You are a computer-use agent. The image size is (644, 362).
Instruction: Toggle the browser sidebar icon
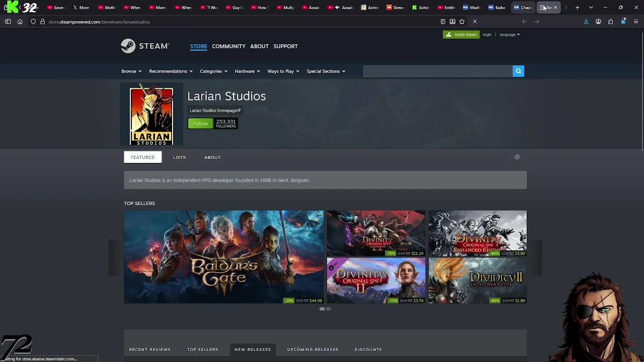8,22
